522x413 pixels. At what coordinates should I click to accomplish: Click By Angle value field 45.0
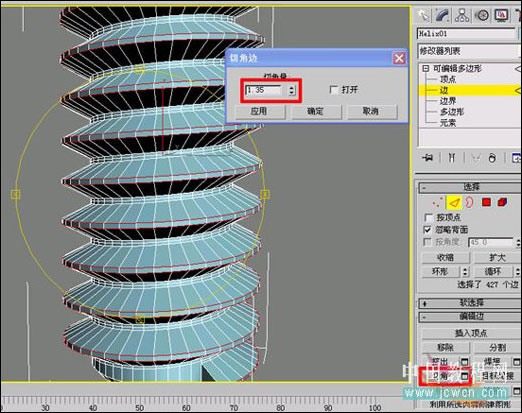(x=491, y=243)
